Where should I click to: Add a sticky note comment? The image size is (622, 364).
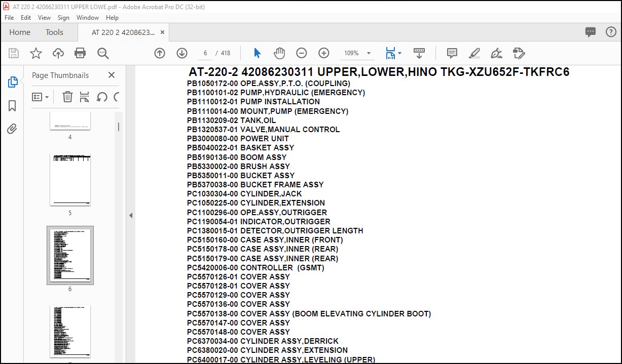click(x=452, y=53)
